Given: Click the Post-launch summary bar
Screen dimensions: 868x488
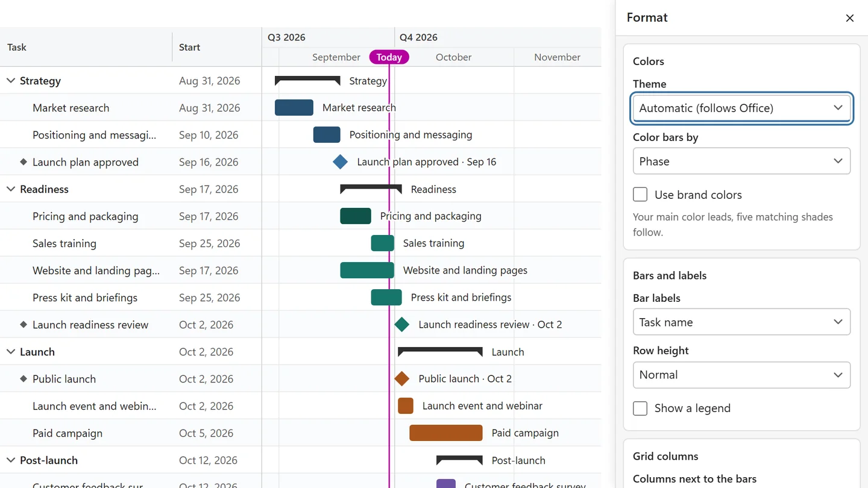Looking at the screenshot, I should click(459, 460).
